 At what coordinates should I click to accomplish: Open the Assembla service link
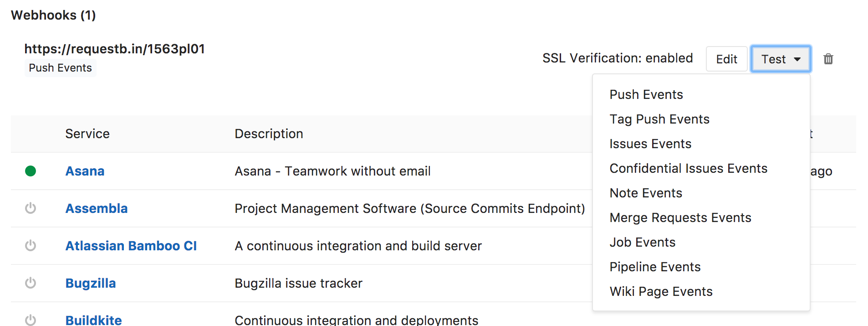pos(97,208)
